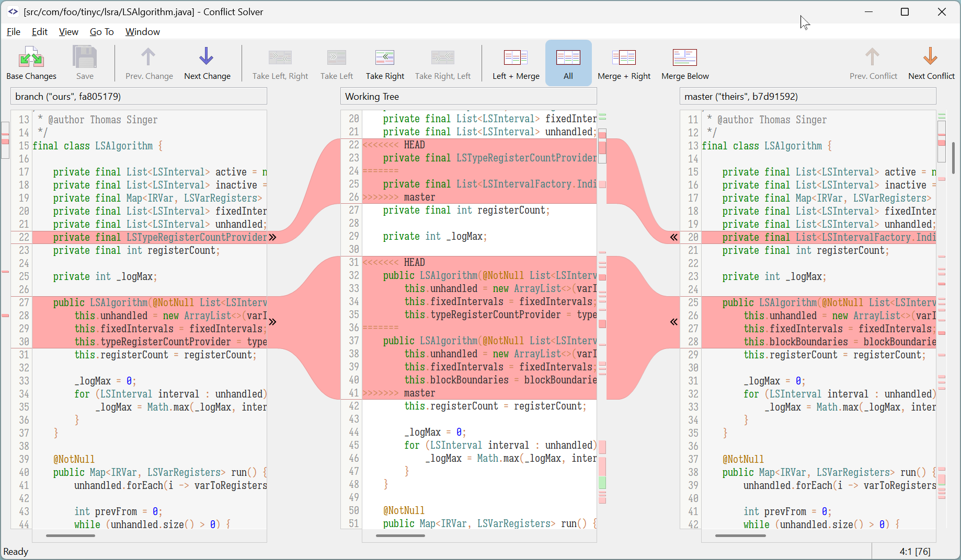This screenshot has height=560, width=961.
Task: Navigate to the previous conflict
Action: 873,62
